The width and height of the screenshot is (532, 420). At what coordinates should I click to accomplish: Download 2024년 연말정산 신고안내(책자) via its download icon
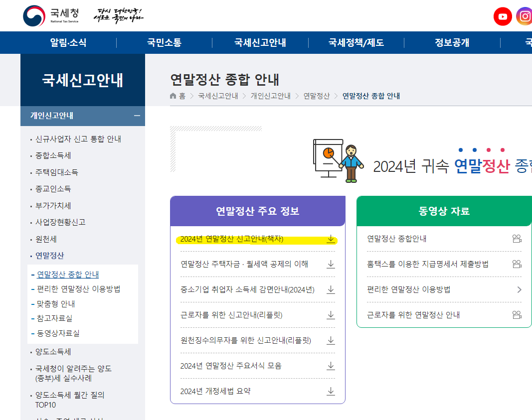(x=331, y=239)
